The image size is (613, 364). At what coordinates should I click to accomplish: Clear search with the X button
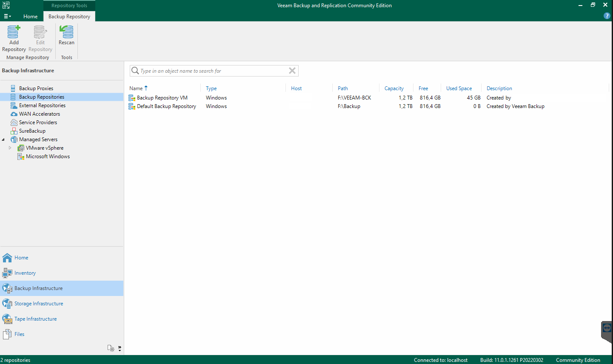pos(292,71)
